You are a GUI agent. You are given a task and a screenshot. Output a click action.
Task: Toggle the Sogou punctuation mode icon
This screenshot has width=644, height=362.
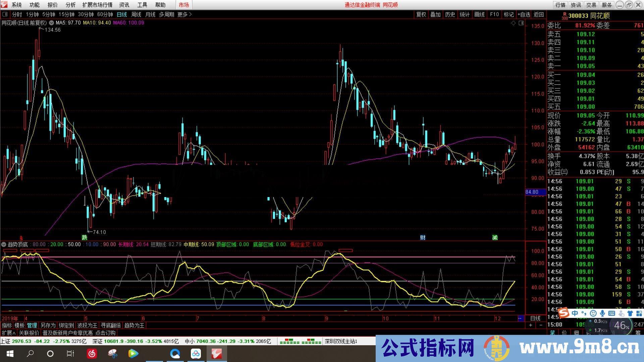[584, 314]
